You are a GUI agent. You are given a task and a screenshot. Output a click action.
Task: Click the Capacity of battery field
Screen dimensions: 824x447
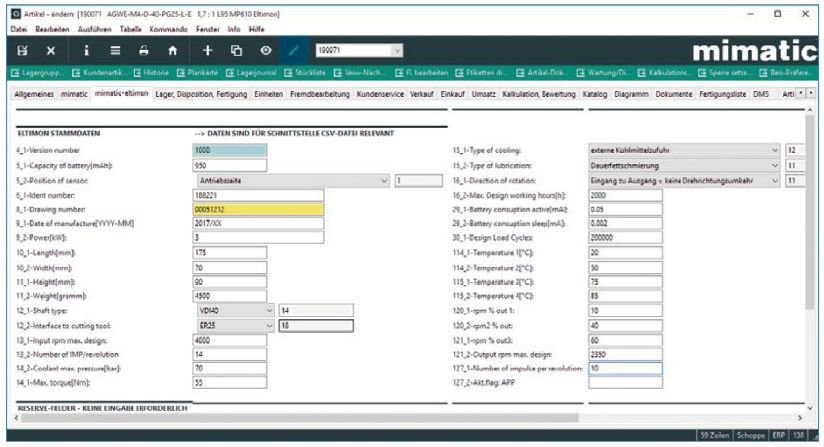[x=230, y=165]
